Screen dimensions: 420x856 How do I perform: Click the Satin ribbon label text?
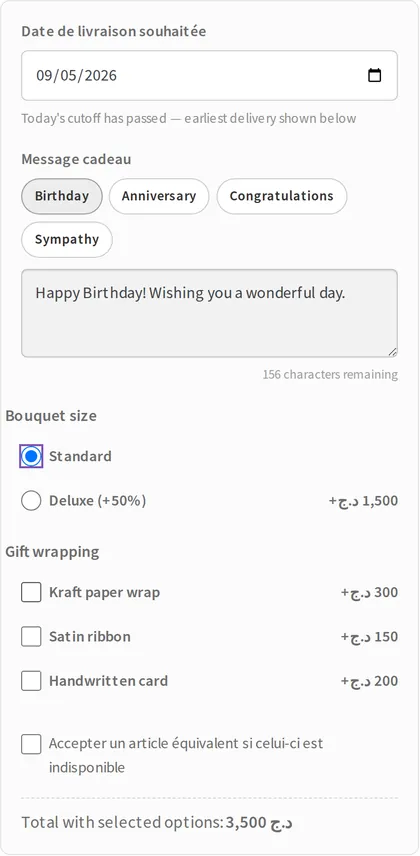click(90, 637)
